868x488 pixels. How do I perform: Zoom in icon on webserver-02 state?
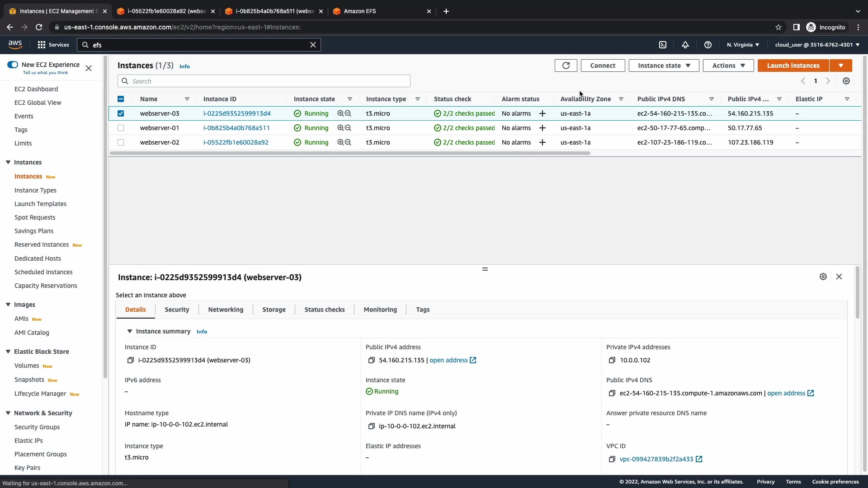340,142
